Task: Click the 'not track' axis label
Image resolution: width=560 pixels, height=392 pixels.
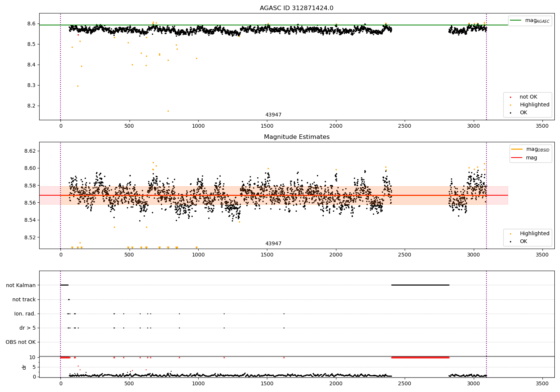Action: (x=24, y=299)
